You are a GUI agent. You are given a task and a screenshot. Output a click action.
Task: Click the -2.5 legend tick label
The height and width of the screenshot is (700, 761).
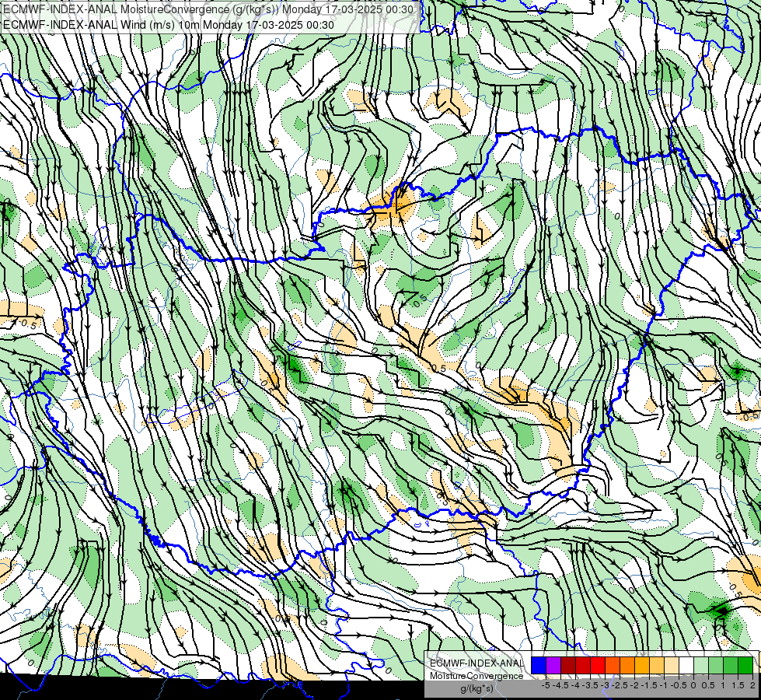[x=620, y=685]
